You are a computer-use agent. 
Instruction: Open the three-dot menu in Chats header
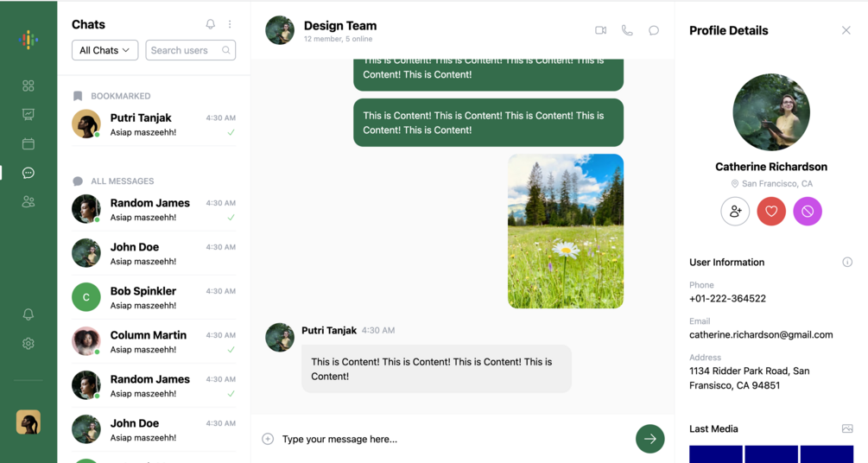(230, 24)
